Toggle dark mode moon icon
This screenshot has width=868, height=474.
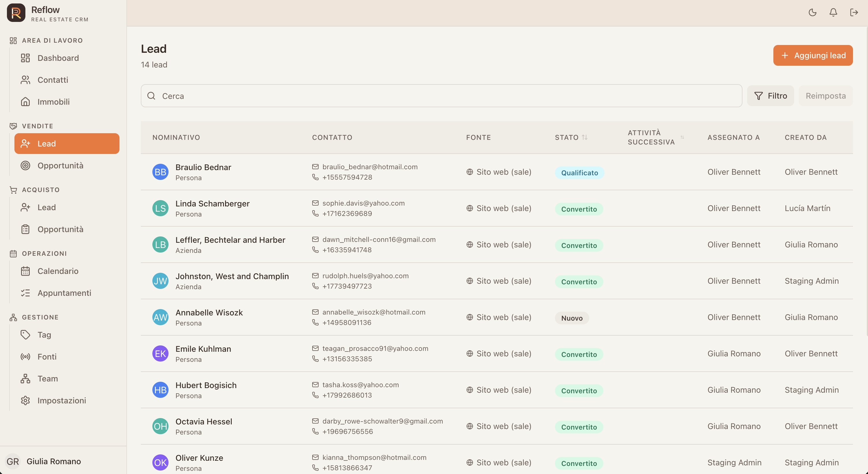click(812, 12)
